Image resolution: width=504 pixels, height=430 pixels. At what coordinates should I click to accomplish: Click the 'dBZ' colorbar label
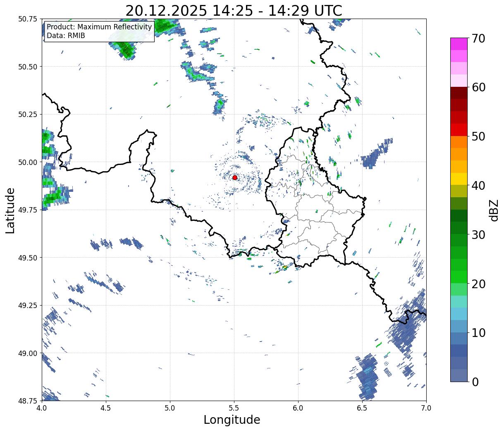click(494, 210)
